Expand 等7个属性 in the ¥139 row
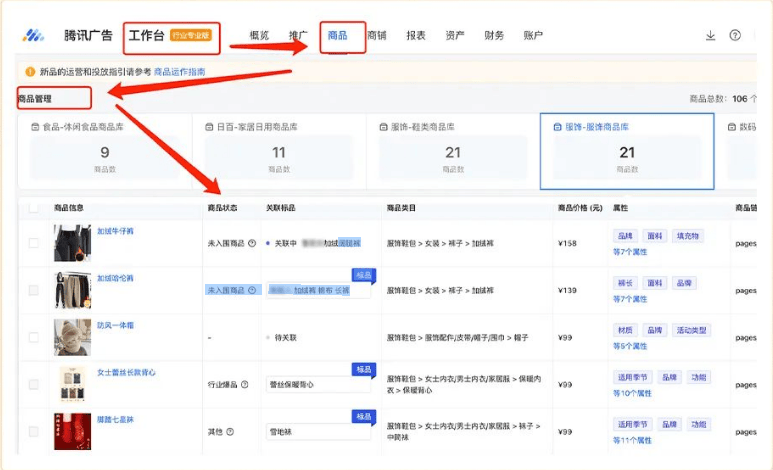This screenshot has height=470, width=773. pyautogui.click(x=630, y=299)
